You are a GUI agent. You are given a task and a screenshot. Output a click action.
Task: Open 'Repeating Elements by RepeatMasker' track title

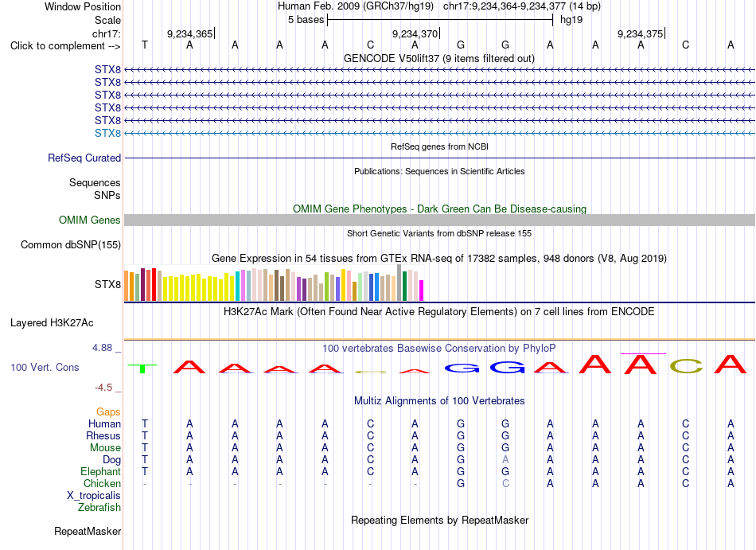click(x=439, y=521)
